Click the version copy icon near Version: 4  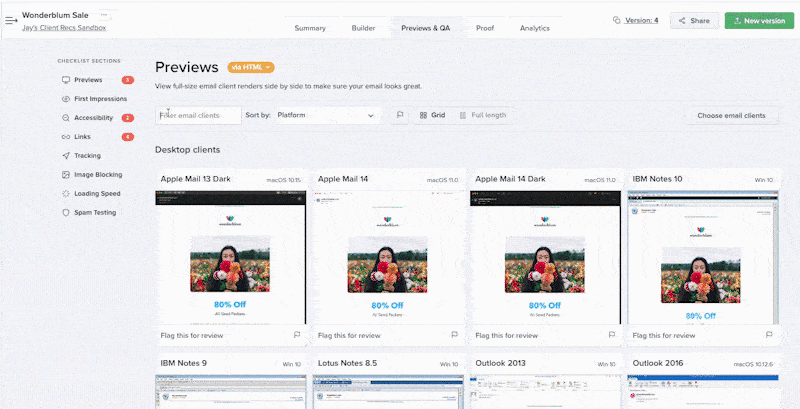point(616,20)
